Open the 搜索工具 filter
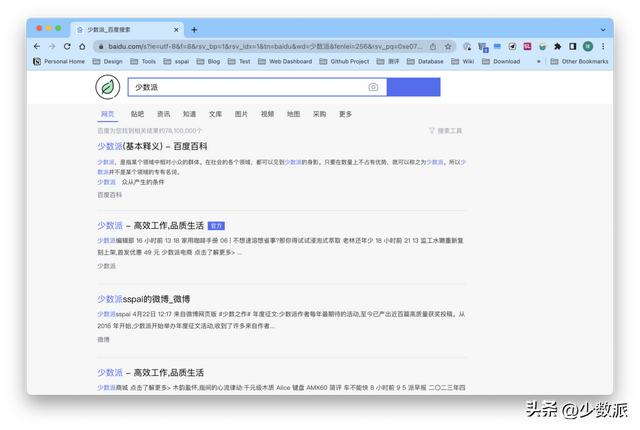640x430 pixels. pyautogui.click(x=445, y=131)
